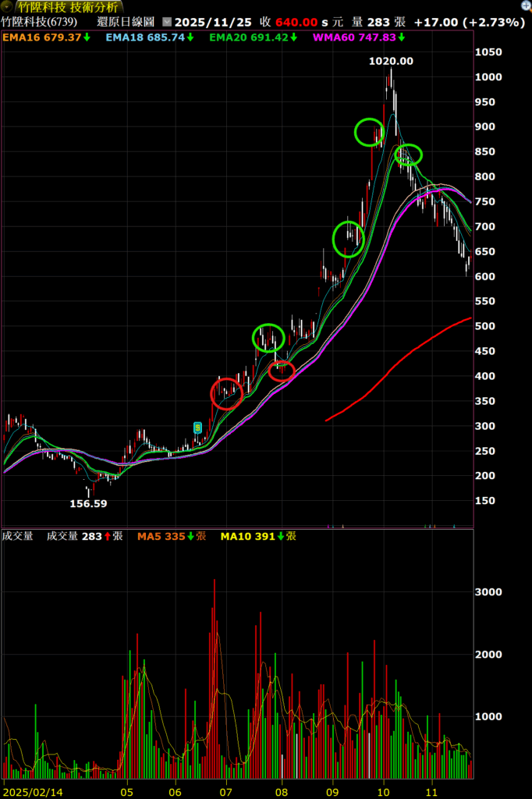Click the green down arrow beside MA5 335
This screenshot has height=799, width=532.
190,536
